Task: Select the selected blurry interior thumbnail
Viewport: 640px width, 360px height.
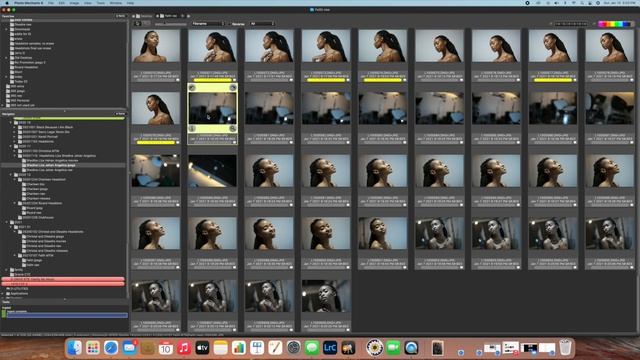Action: coord(212,108)
